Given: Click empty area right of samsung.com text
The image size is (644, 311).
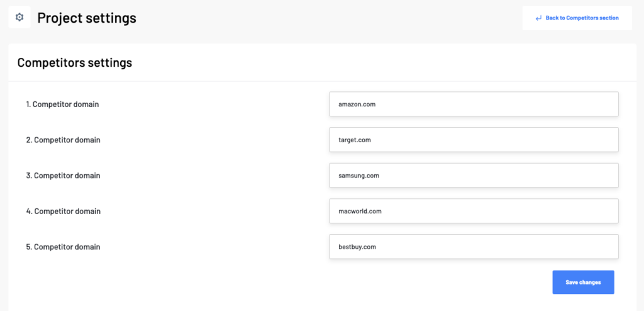Looking at the screenshot, I should tap(497, 176).
